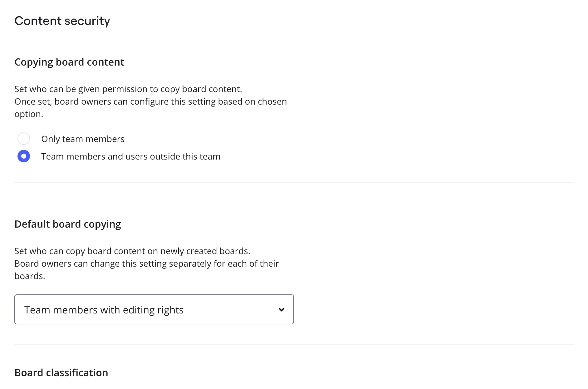Click the "Board classification" heading
This screenshot has height=389, width=588.
coord(61,373)
